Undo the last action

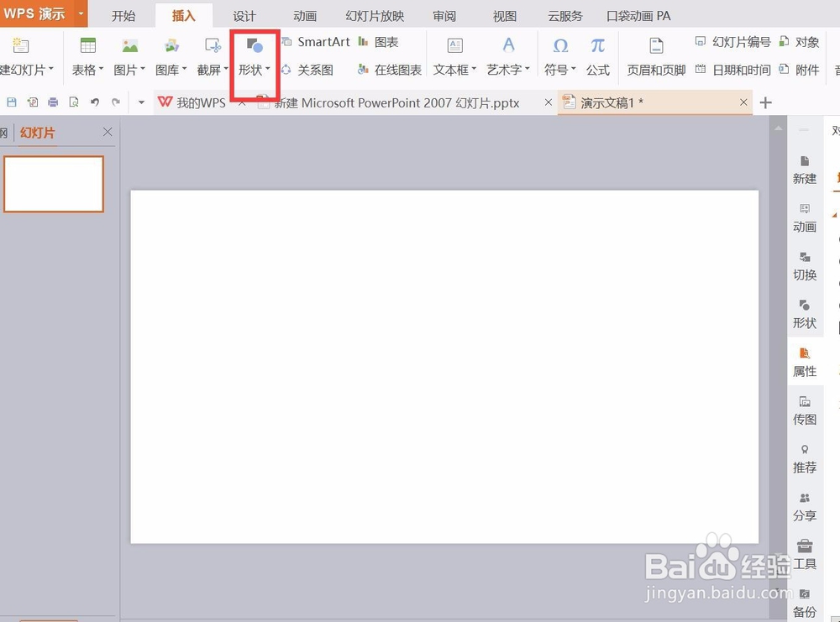point(95,102)
